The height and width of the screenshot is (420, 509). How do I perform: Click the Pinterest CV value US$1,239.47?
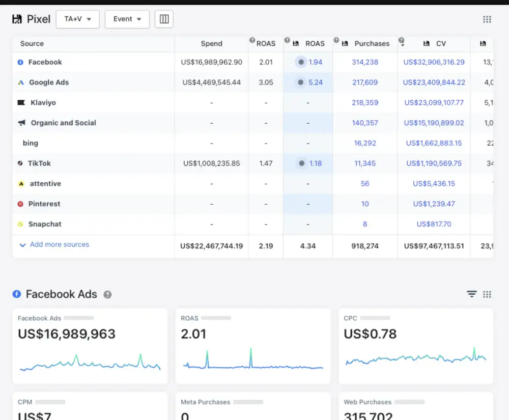click(x=434, y=204)
